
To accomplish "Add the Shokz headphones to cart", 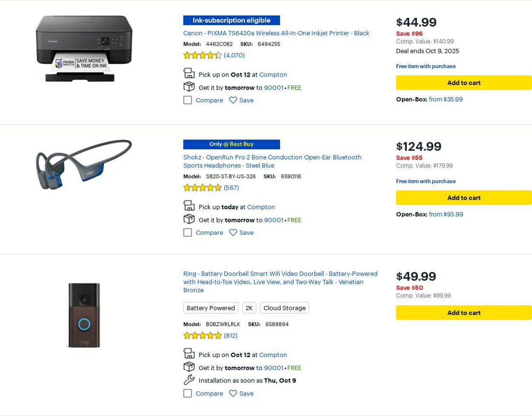I will click(x=463, y=198).
